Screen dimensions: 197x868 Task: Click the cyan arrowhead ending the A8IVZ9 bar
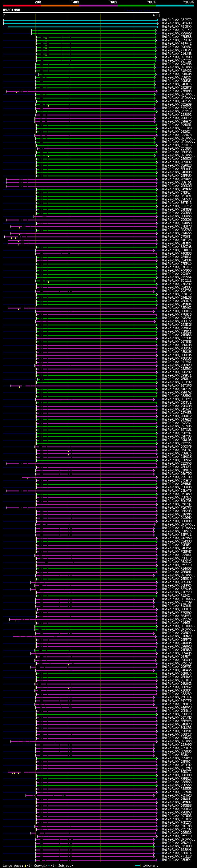158,20
